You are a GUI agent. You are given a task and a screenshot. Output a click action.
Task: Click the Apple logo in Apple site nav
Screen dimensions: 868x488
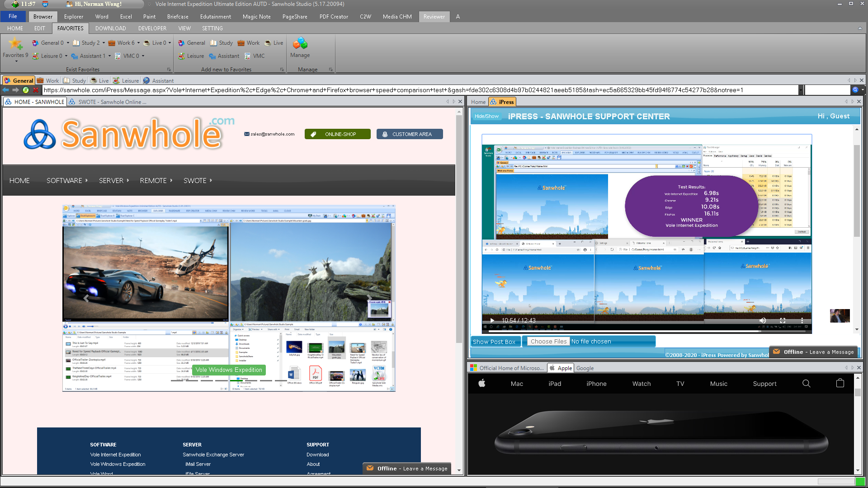pyautogui.click(x=482, y=383)
